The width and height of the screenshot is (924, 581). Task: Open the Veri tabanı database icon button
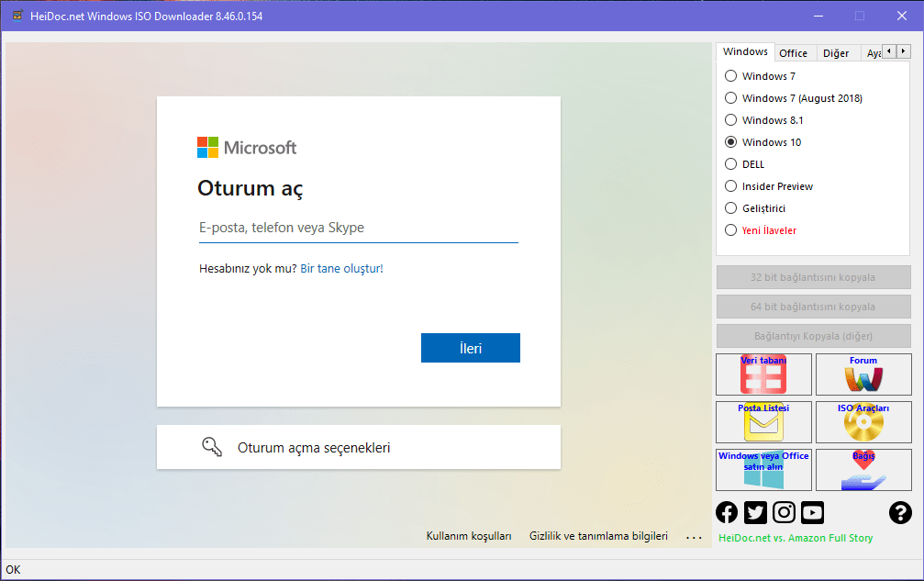coord(763,374)
